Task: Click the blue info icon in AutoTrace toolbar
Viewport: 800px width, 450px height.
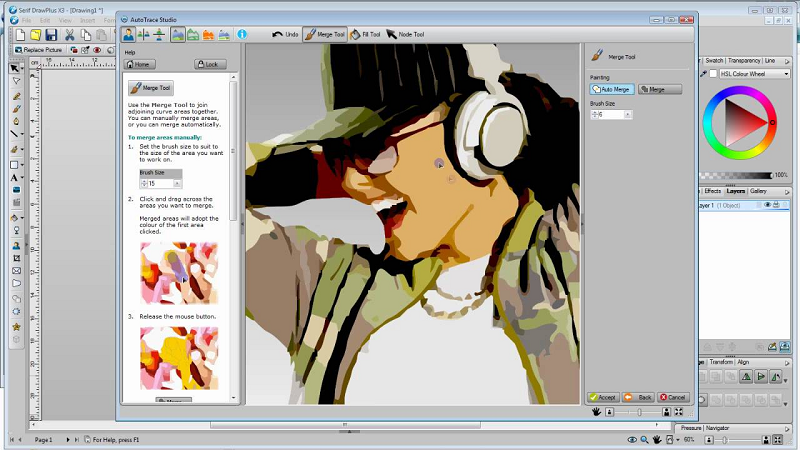Action: pyautogui.click(x=241, y=34)
